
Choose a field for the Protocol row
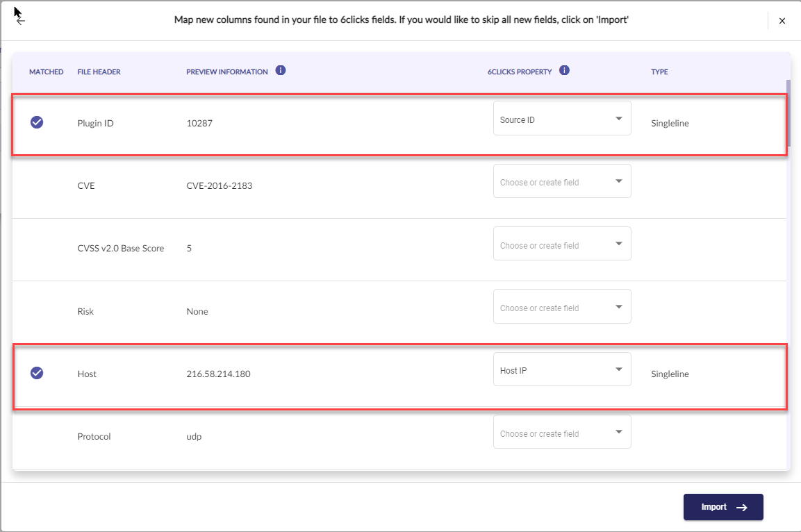point(562,433)
